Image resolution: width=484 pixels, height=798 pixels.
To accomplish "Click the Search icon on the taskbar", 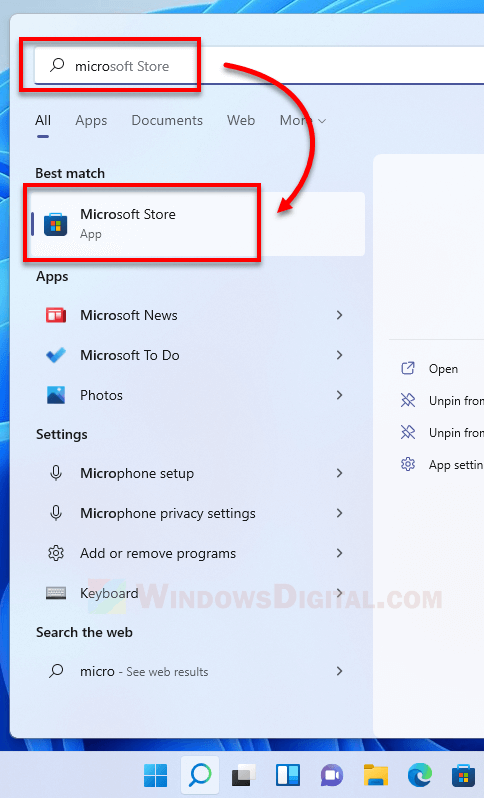I will (x=200, y=775).
